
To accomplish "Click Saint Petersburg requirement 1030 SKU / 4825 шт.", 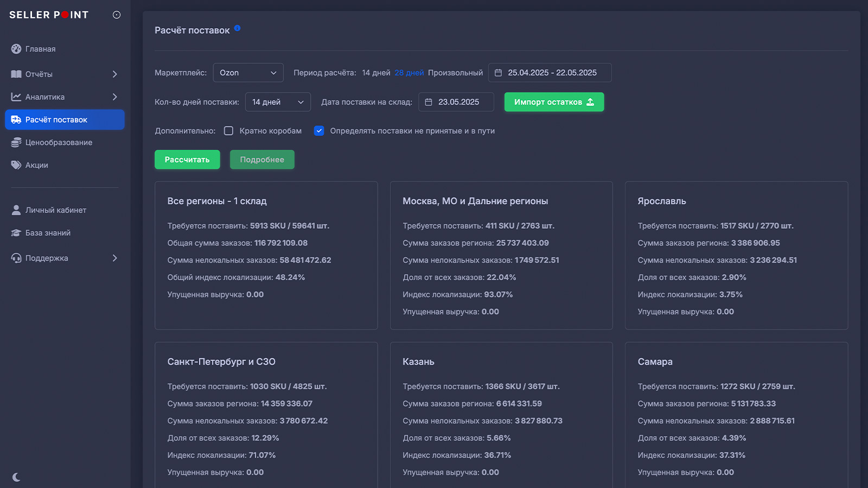I will click(x=289, y=386).
